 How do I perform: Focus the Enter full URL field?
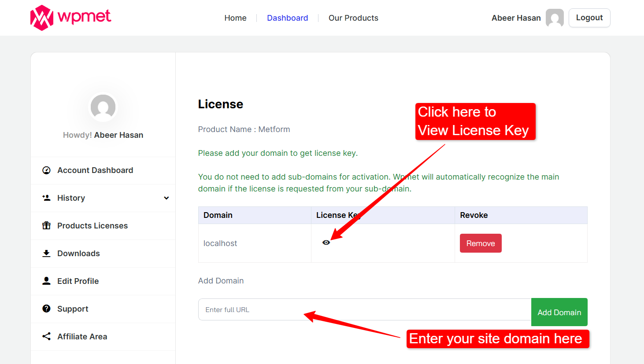pyautogui.click(x=364, y=309)
